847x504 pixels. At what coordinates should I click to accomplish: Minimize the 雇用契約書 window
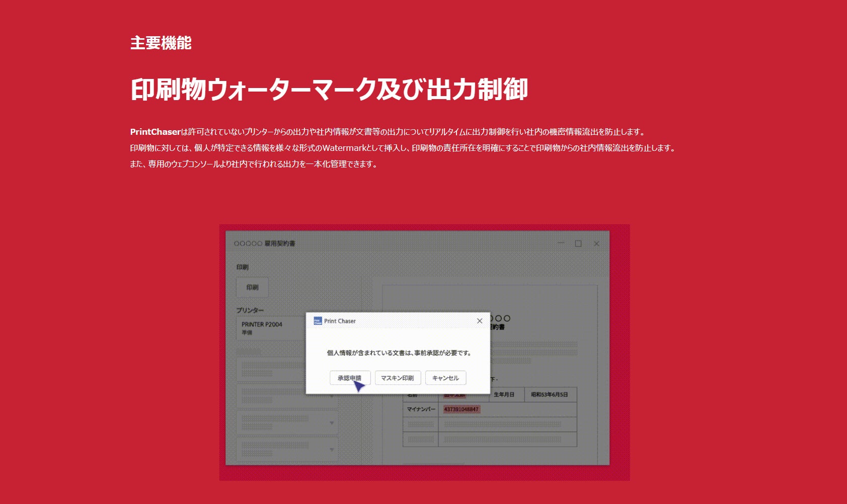(561, 243)
